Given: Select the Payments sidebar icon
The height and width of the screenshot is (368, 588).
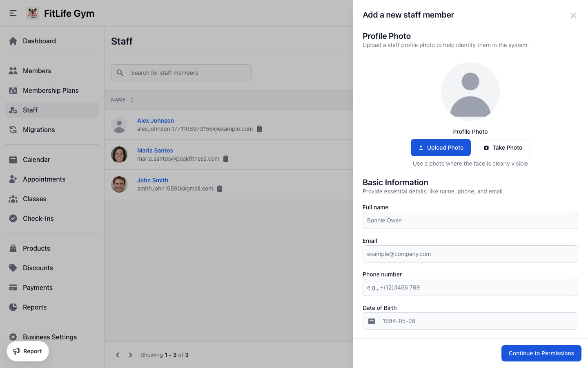Looking at the screenshot, I should (x=13, y=287).
